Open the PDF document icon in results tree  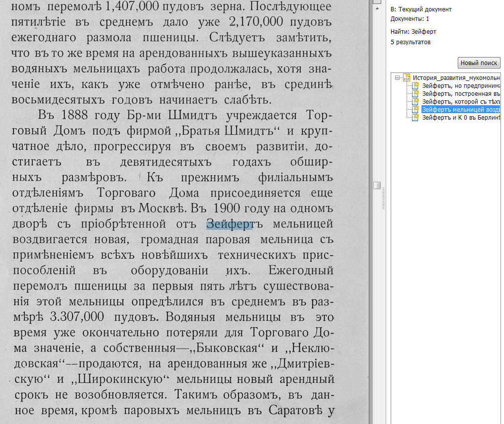(407, 77)
